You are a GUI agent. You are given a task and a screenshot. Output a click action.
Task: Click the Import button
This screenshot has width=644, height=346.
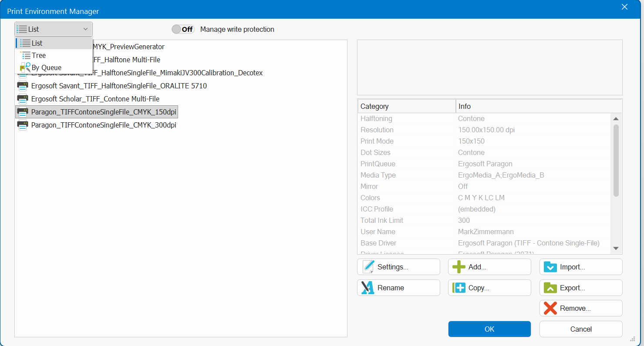click(x=581, y=267)
